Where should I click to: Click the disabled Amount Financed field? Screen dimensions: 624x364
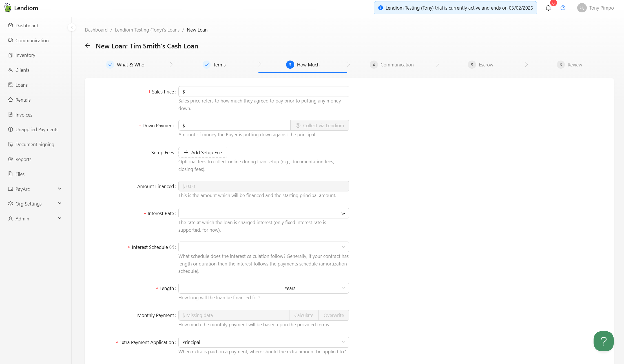click(264, 186)
